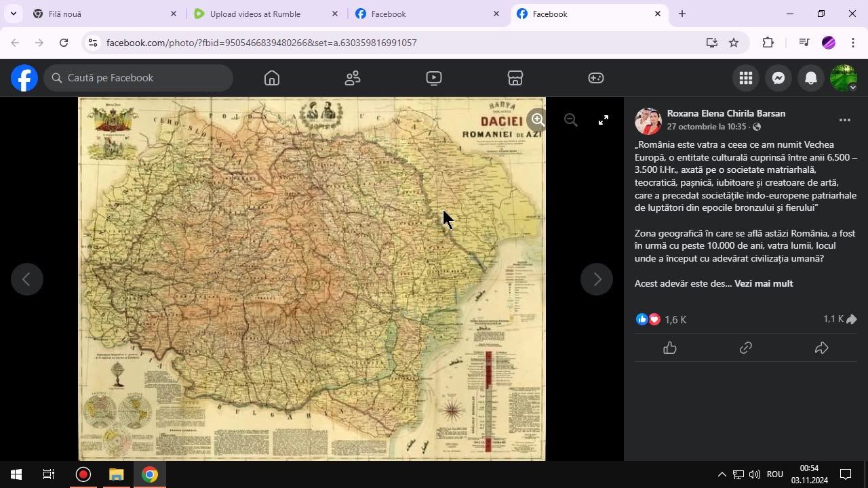Open Task View on the taskbar
Image resolution: width=868 pixels, height=488 pixels.
tap(49, 474)
